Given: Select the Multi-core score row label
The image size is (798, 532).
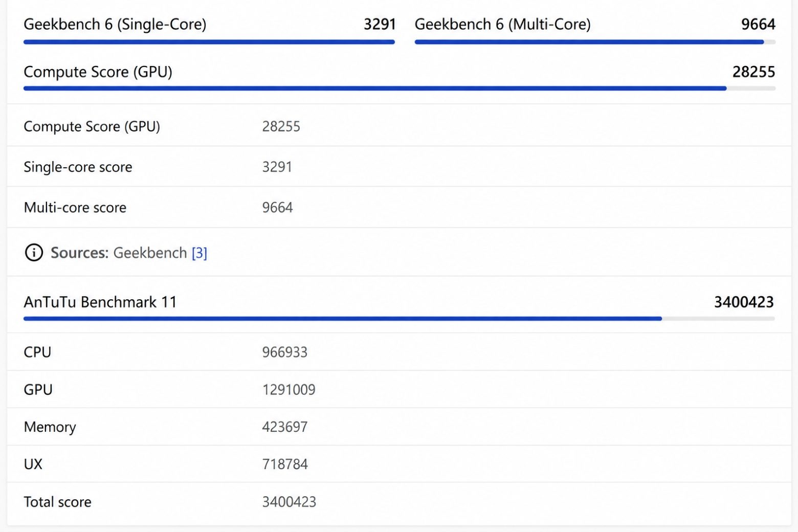Looking at the screenshot, I should 75,207.
